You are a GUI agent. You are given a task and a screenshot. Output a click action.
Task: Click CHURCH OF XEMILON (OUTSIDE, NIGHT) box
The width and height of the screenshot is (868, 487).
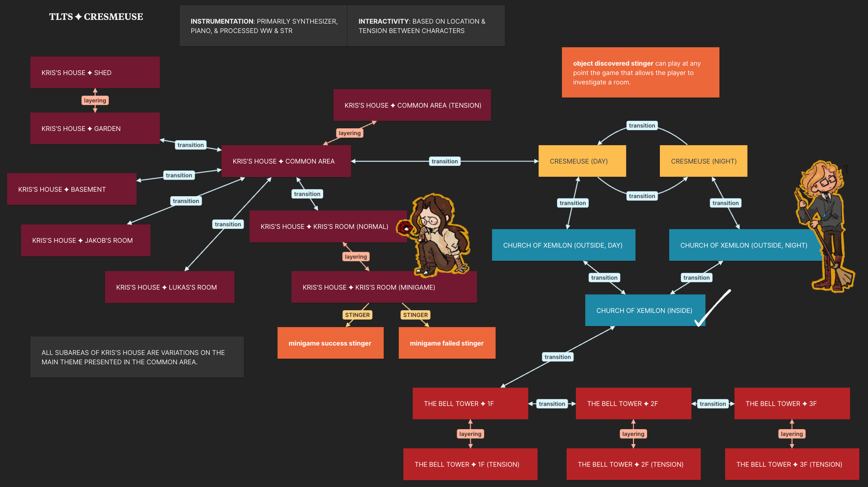pos(745,245)
